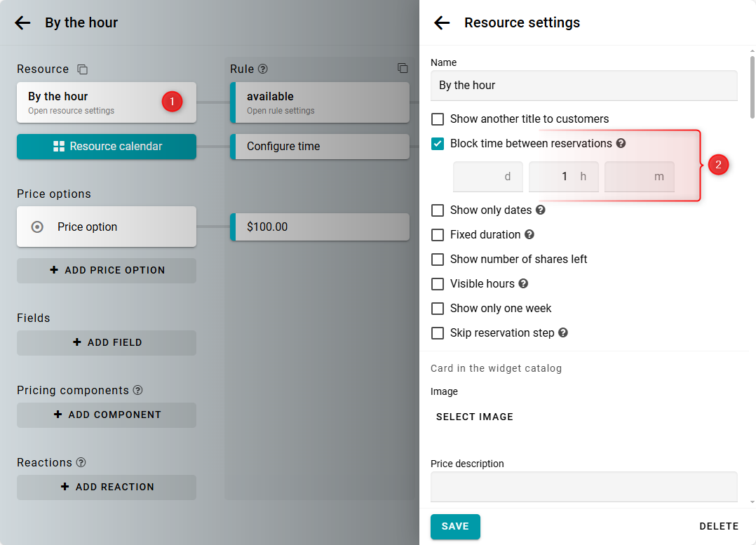Select the Price option radio button
Viewport: 756px width, 545px height.
click(x=38, y=227)
